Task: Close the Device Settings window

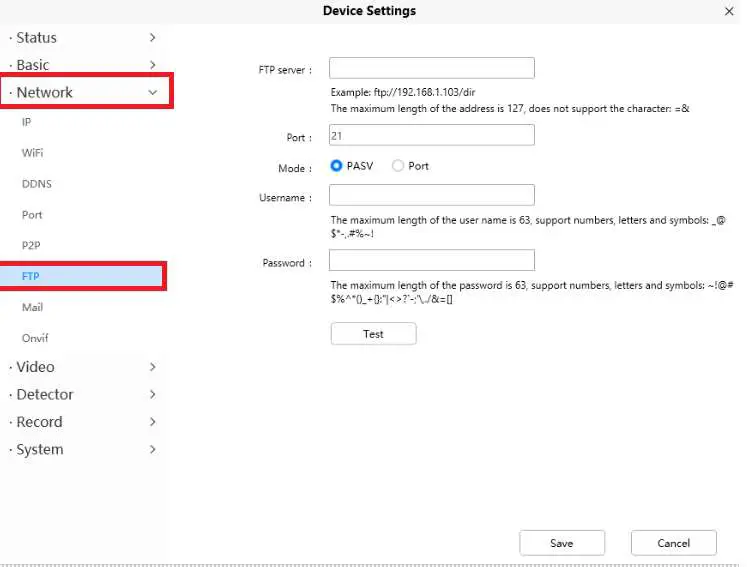Action: click(728, 11)
